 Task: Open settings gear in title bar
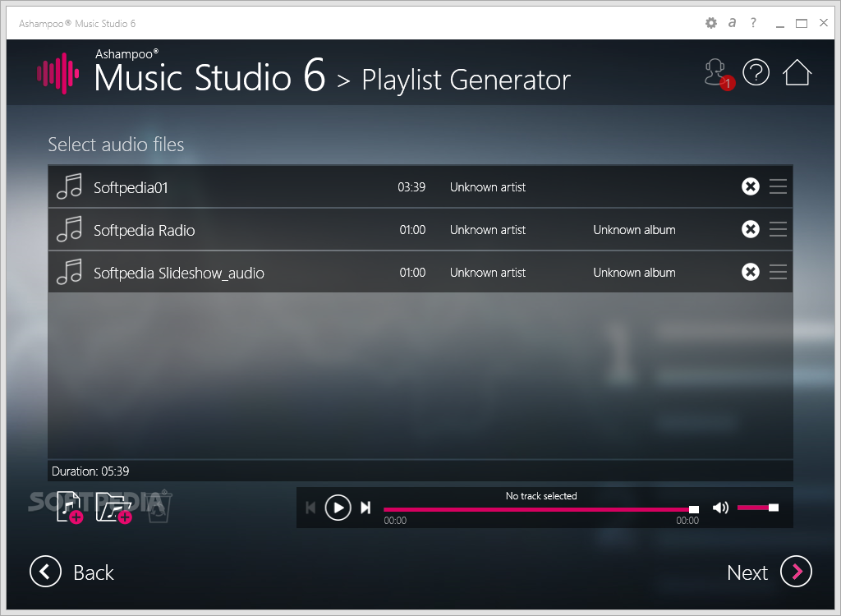[710, 23]
